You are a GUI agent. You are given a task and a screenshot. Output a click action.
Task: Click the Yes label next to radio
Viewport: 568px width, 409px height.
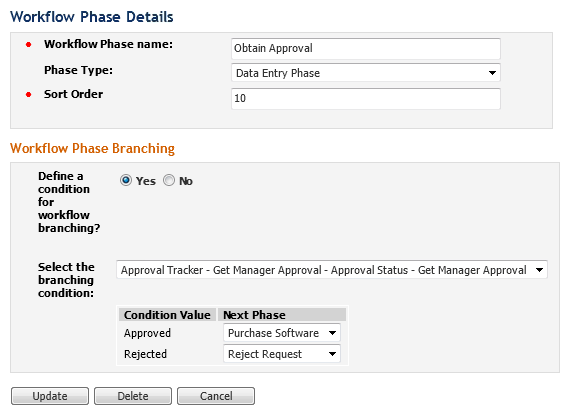(146, 181)
